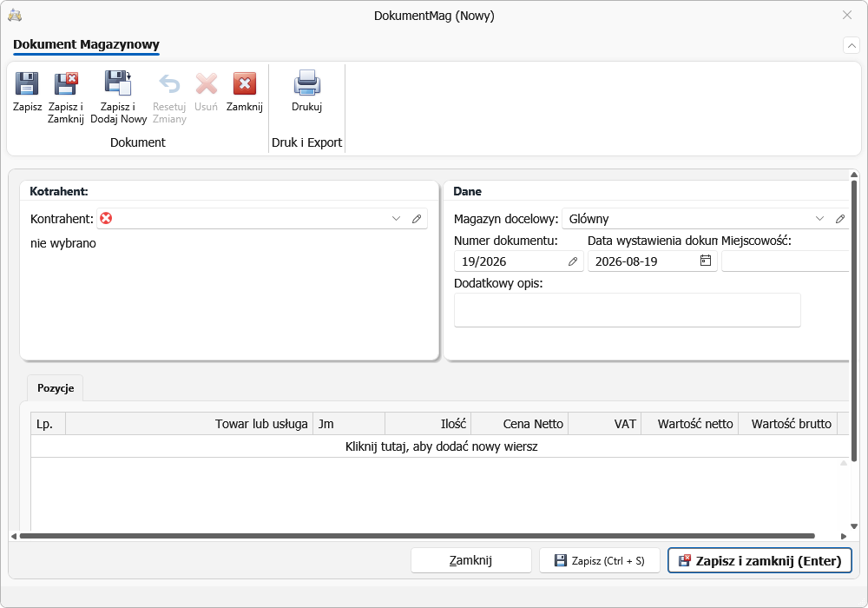
Task: Click the red Zamknij toolbar icon
Action: pyautogui.click(x=244, y=83)
